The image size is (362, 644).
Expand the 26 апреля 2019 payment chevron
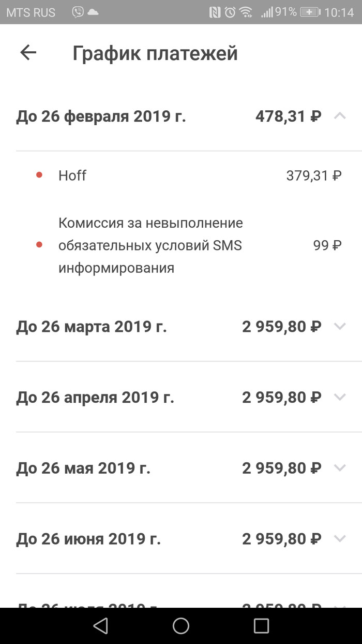tap(339, 398)
